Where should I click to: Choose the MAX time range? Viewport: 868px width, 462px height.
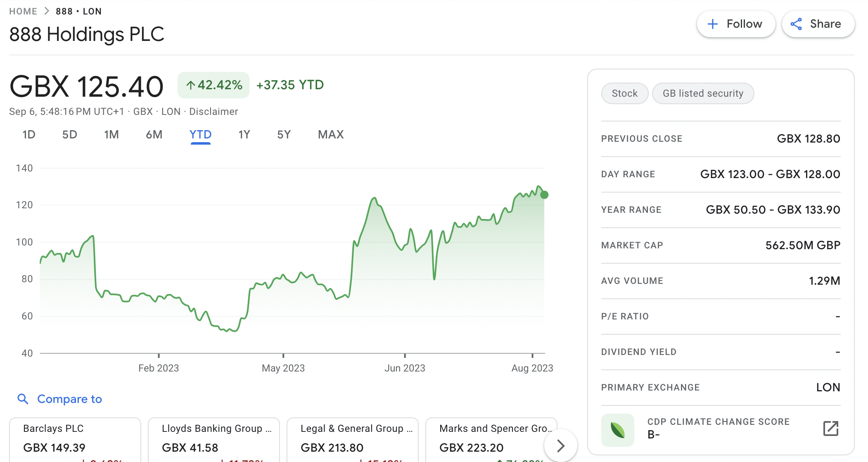point(331,135)
